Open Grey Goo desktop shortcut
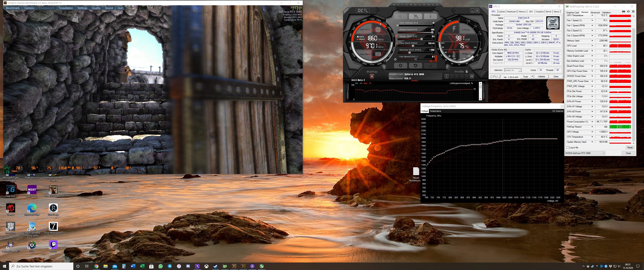 [x=10, y=191]
